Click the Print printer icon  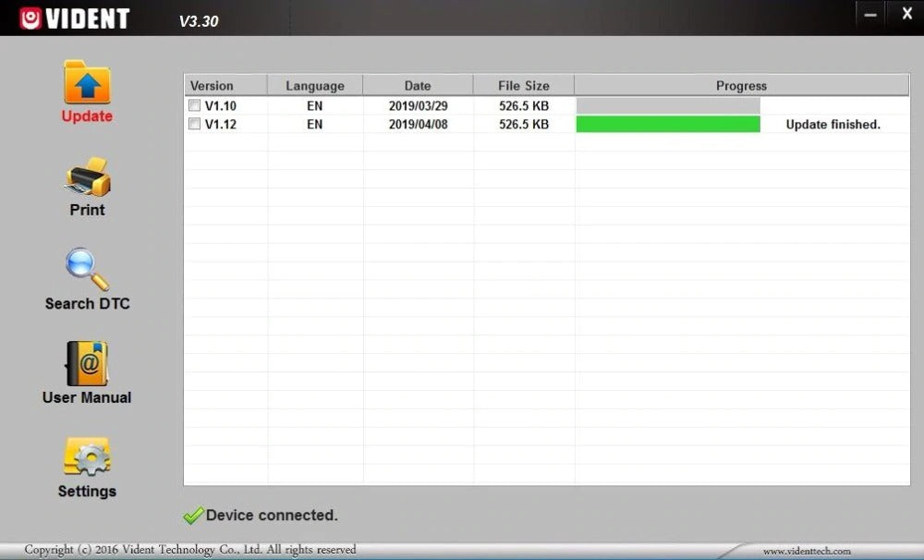pyautogui.click(x=88, y=177)
